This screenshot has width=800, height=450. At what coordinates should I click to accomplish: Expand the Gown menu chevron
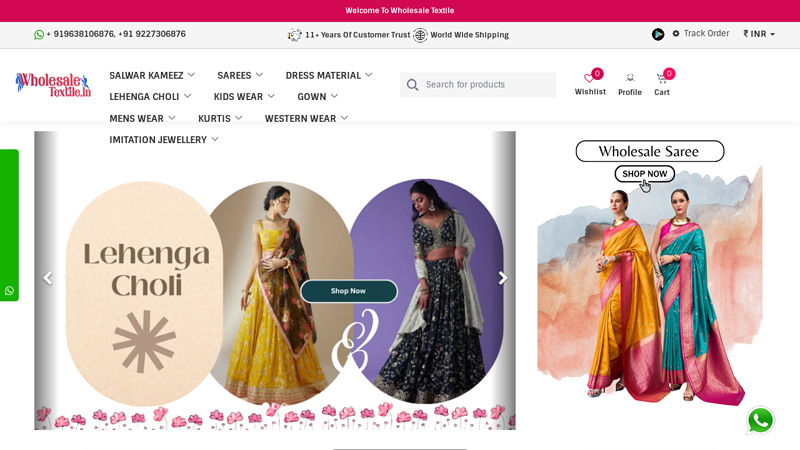click(334, 96)
